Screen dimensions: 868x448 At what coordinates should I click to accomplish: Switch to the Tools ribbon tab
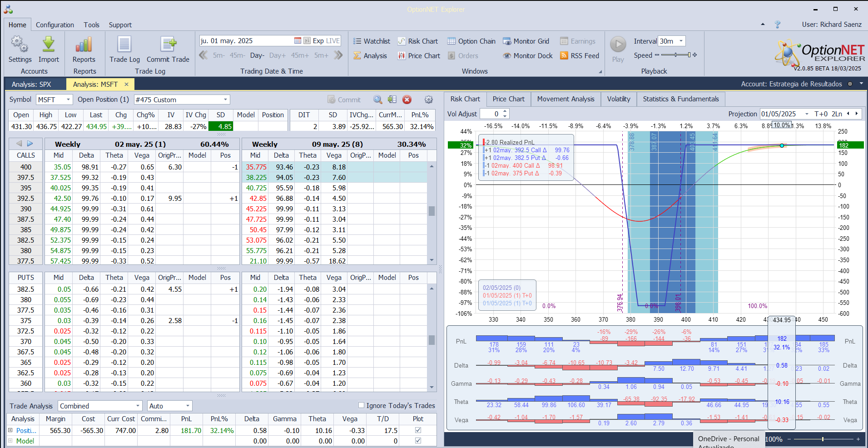(x=91, y=25)
